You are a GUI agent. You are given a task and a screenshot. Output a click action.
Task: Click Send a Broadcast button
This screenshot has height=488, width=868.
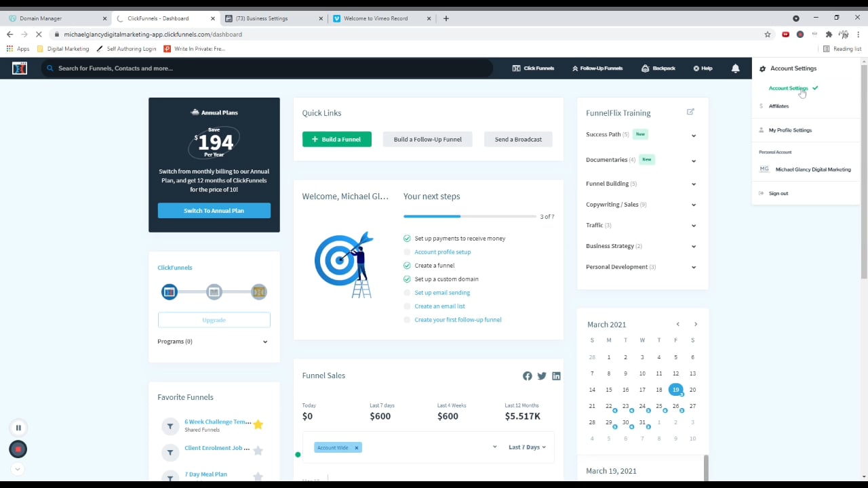(518, 140)
